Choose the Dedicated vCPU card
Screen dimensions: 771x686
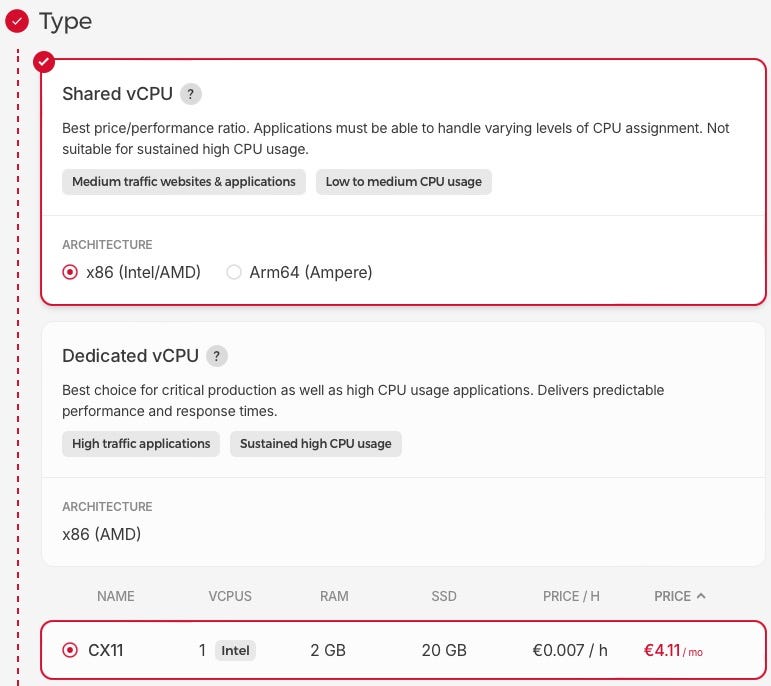(403, 444)
